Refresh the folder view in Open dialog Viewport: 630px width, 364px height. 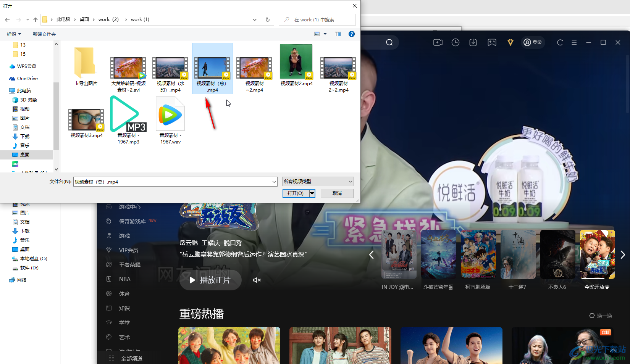coord(268,19)
